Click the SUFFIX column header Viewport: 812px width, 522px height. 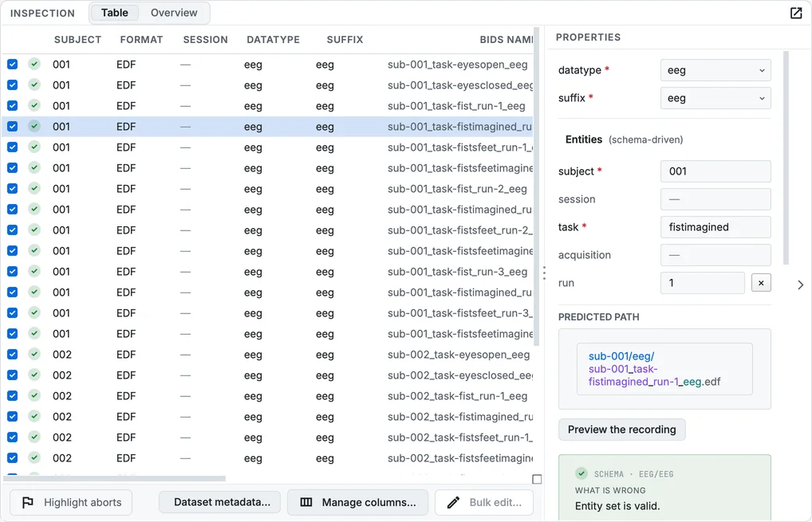[345, 40]
